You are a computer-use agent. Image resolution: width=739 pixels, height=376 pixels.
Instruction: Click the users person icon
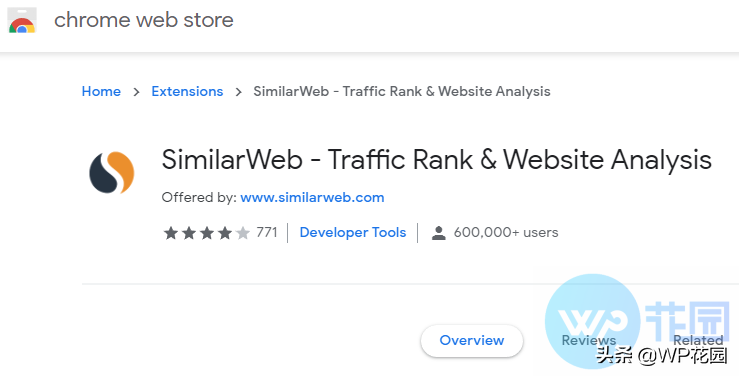pyautogui.click(x=439, y=233)
